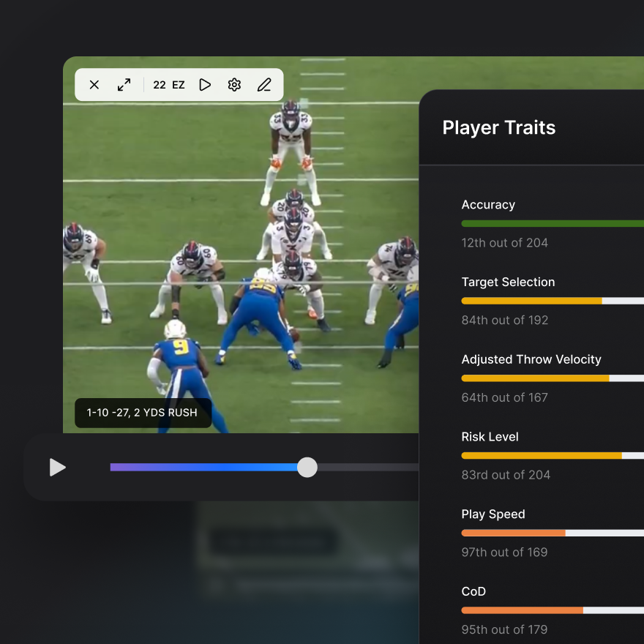Click the 12th out of 204 ranking link
This screenshot has width=644, height=644.
[x=505, y=242]
